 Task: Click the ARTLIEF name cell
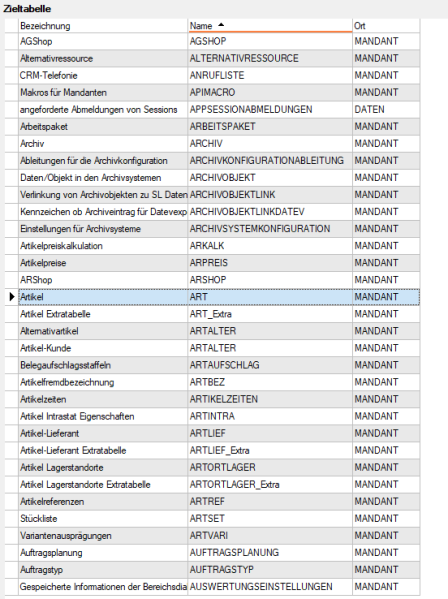(x=270, y=433)
